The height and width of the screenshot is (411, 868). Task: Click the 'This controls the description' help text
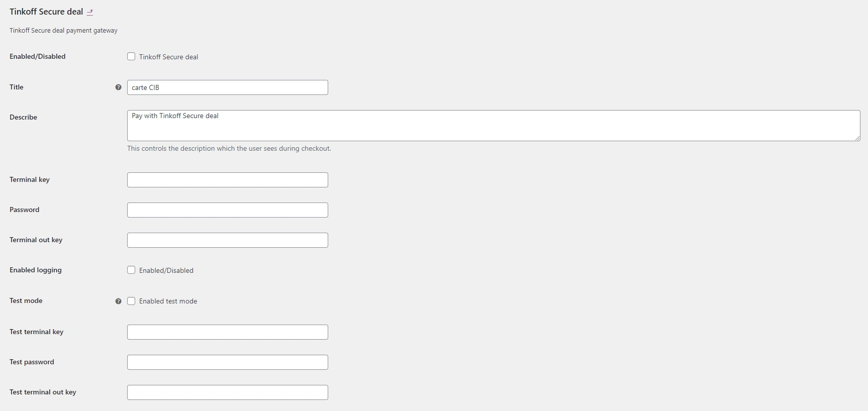click(x=229, y=149)
